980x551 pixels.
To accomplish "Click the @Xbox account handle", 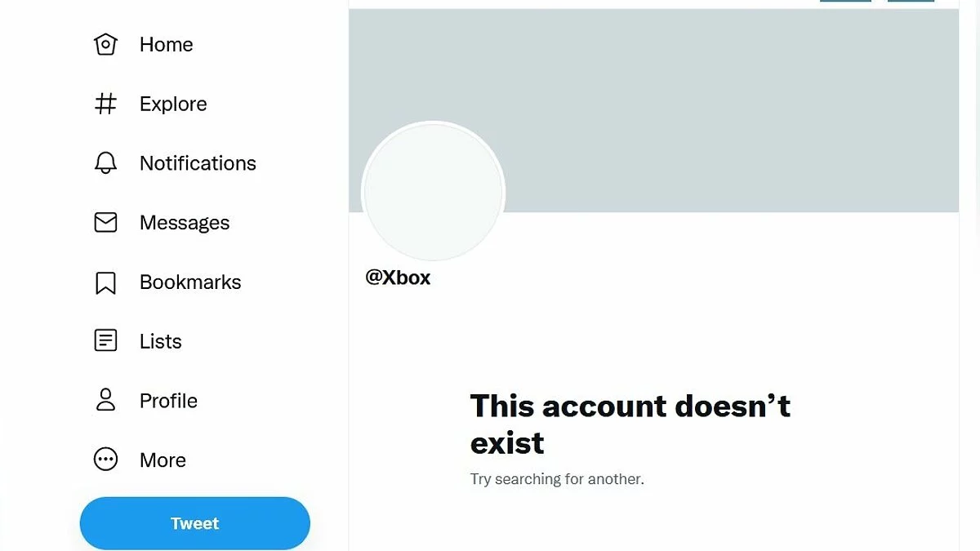I will (x=398, y=278).
